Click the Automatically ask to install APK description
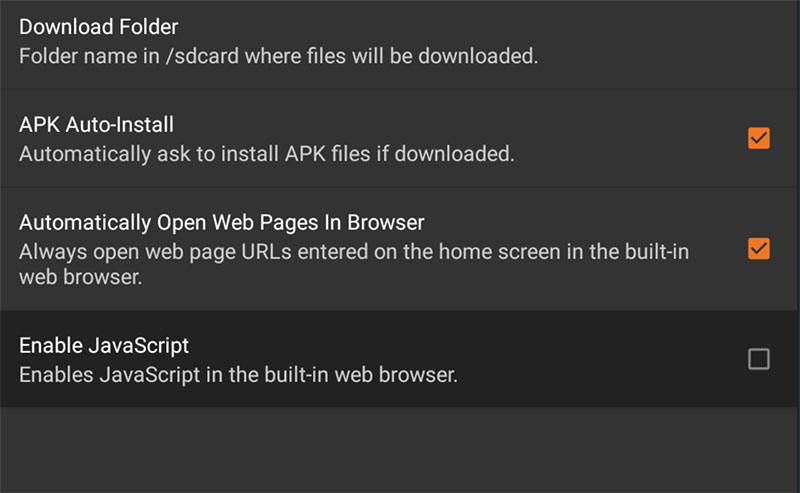 pos(266,154)
